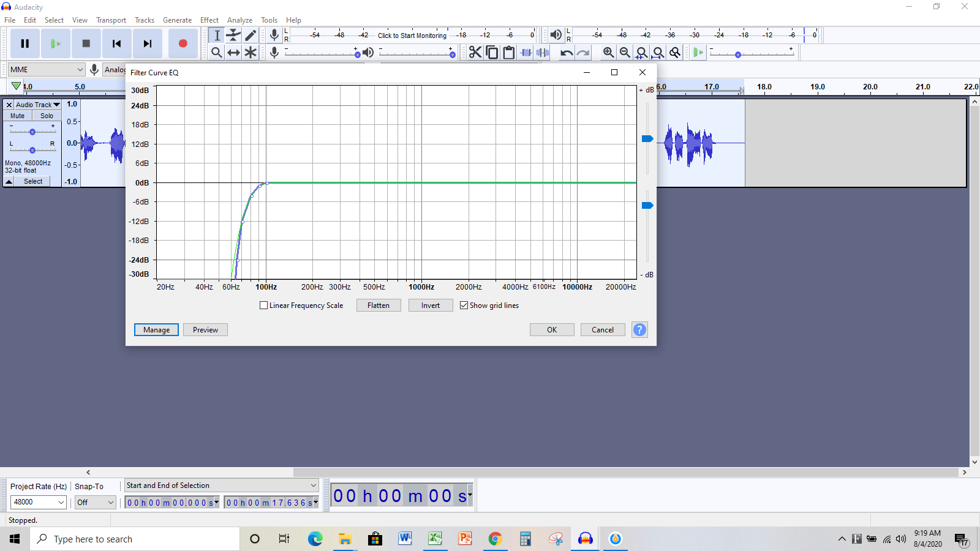The width and height of the screenshot is (980, 551).
Task: Open Filter Curve EQ help icon
Action: pos(639,330)
